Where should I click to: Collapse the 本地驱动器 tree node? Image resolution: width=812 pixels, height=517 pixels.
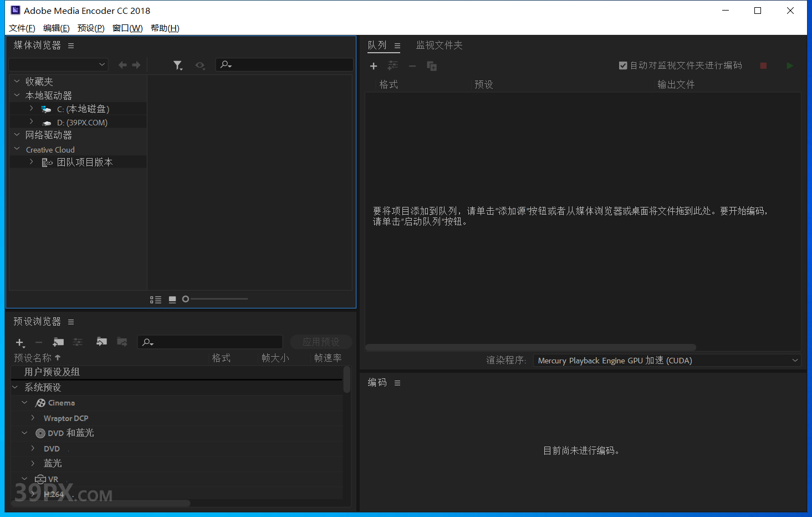click(17, 95)
